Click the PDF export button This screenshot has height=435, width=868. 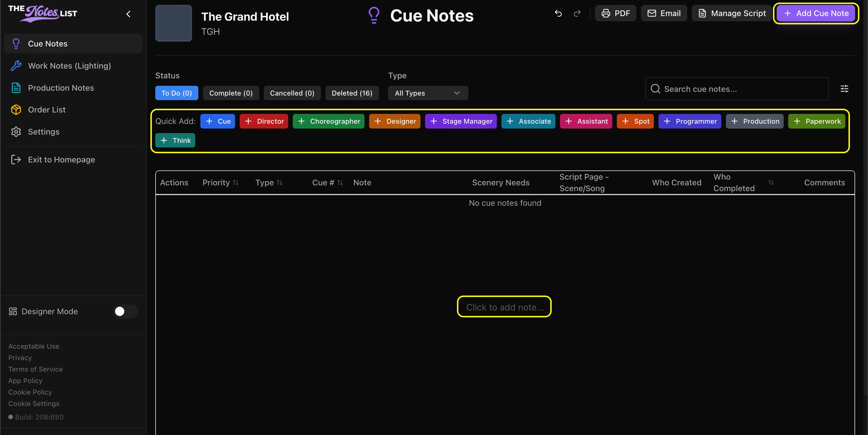pyautogui.click(x=616, y=13)
